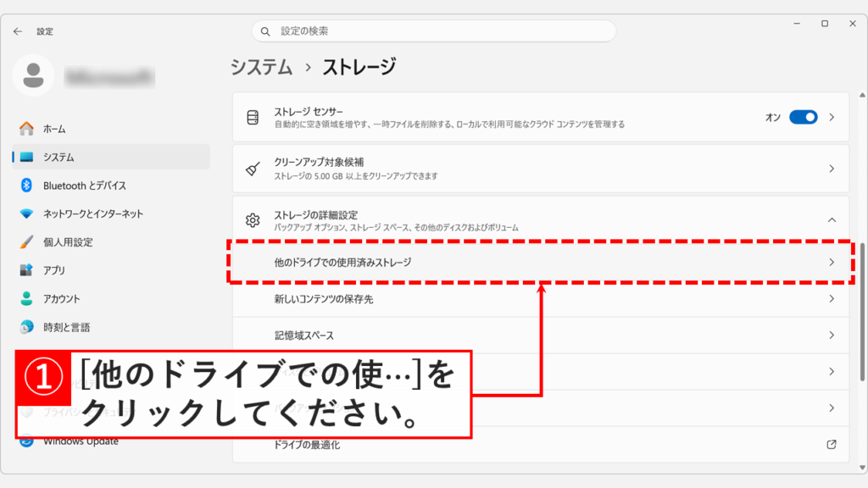Image resolution: width=868 pixels, height=488 pixels.
Task: Select 時刻と言語 in sidebar
Action: (x=111, y=327)
